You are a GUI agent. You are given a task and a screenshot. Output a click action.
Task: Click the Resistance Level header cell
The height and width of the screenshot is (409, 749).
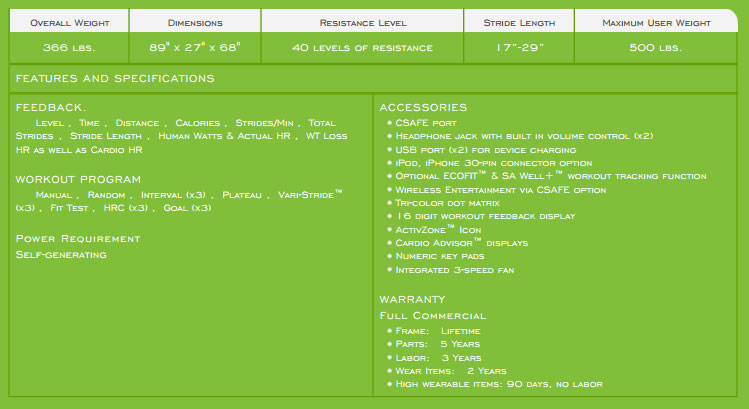[x=363, y=21]
